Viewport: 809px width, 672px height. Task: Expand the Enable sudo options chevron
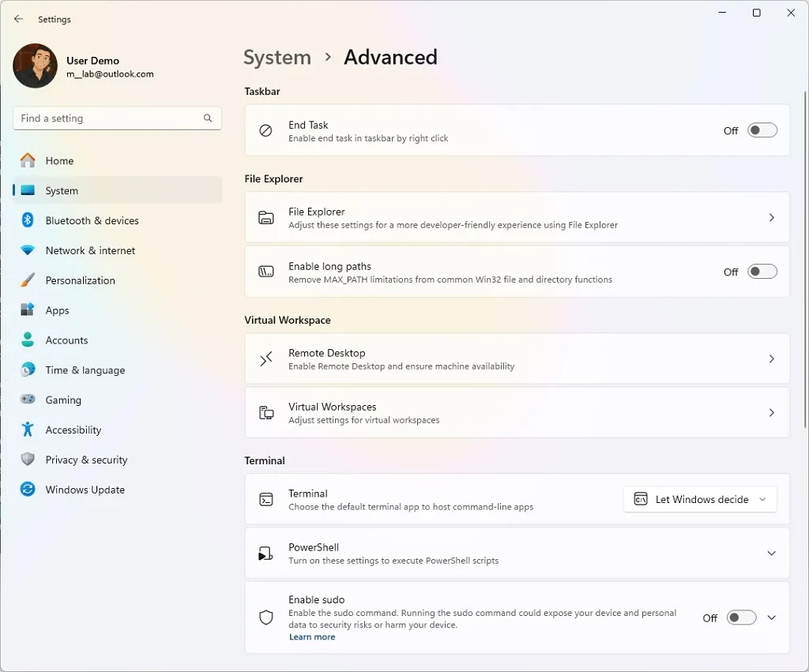771,617
